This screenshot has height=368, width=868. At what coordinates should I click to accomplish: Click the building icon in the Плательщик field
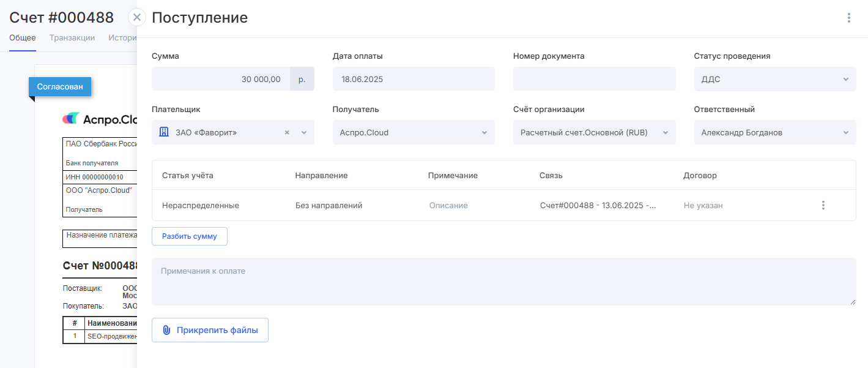click(164, 132)
